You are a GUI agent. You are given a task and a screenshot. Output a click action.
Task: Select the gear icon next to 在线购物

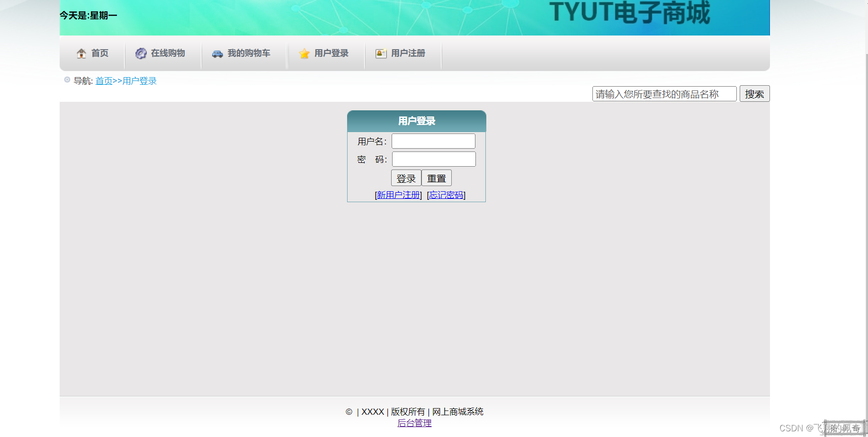[141, 53]
